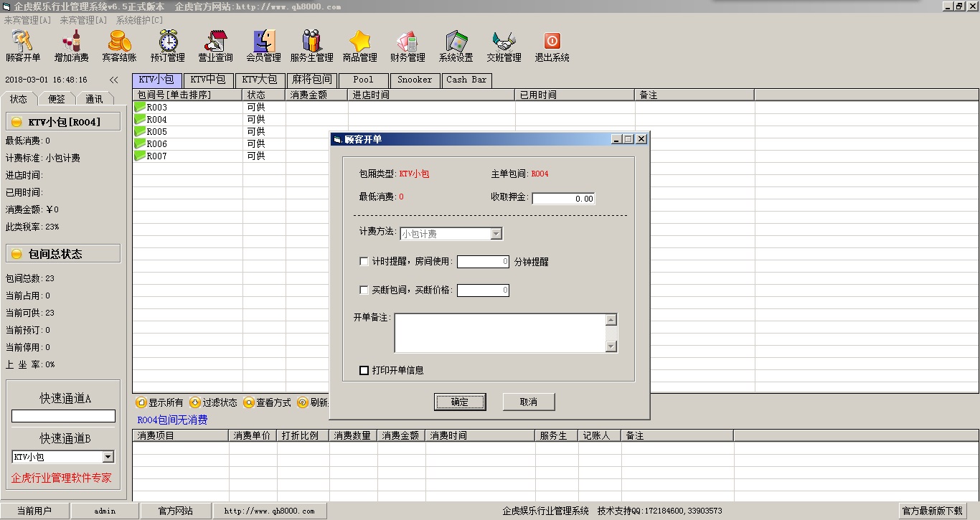Confirm dialog with 确定 button
The width and height of the screenshot is (980, 520).
point(460,402)
